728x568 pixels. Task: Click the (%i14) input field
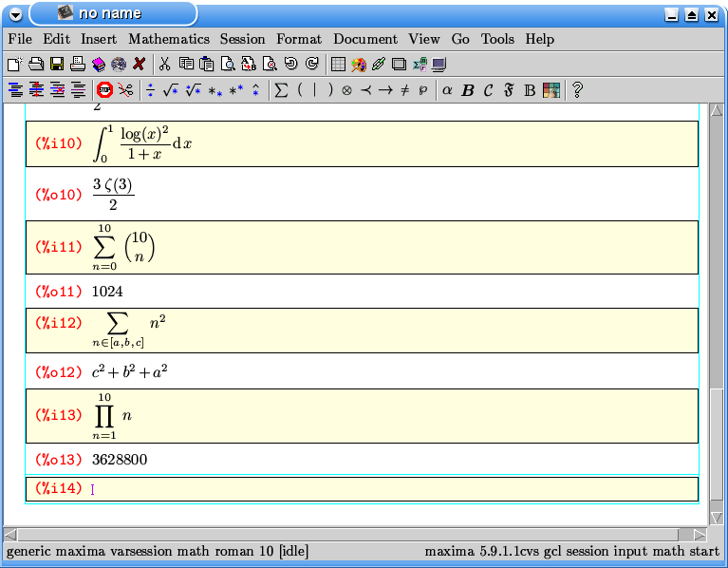[362, 489]
